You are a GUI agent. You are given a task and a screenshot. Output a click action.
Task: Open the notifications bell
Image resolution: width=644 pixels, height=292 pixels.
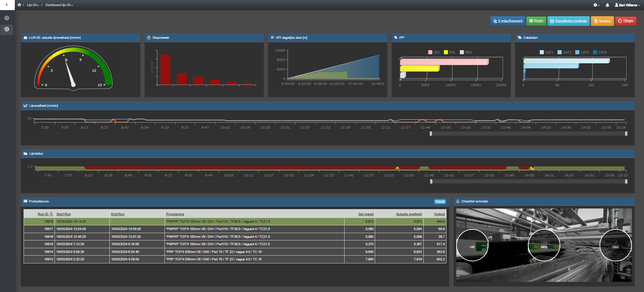pyautogui.click(x=607, y=5)
